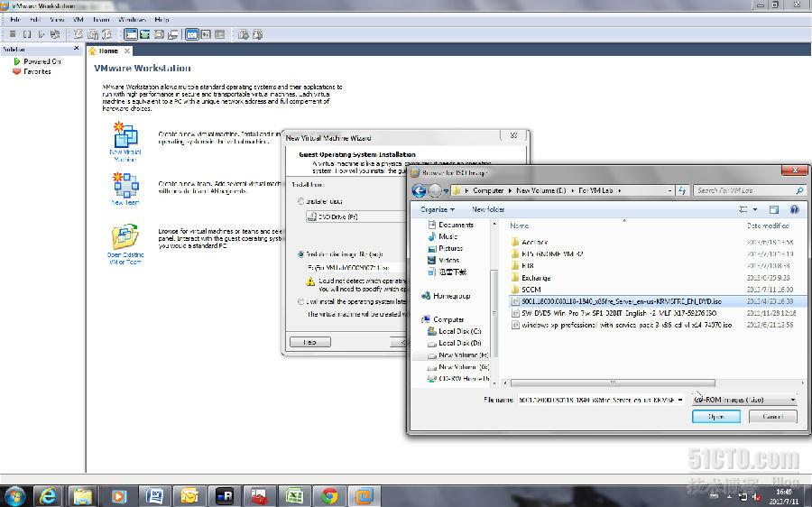This screenshot has height=507, width=812.
Task: Open the recent locations dropdown next to Forward
Action: 447,190
